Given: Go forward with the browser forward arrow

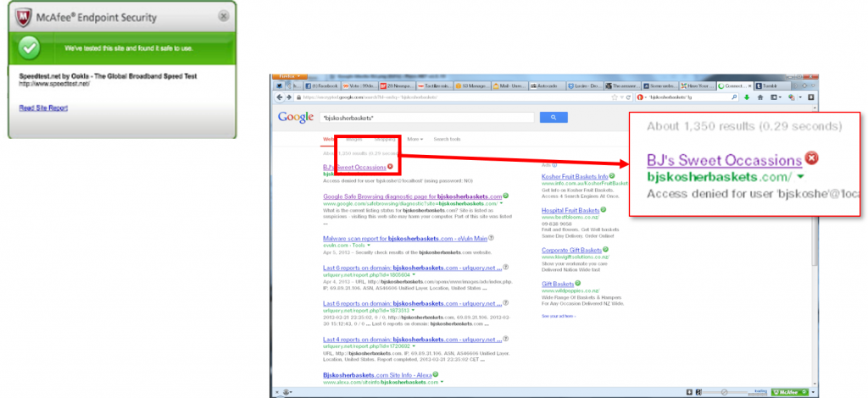Looking at the screenshot, I should [289, 97].
